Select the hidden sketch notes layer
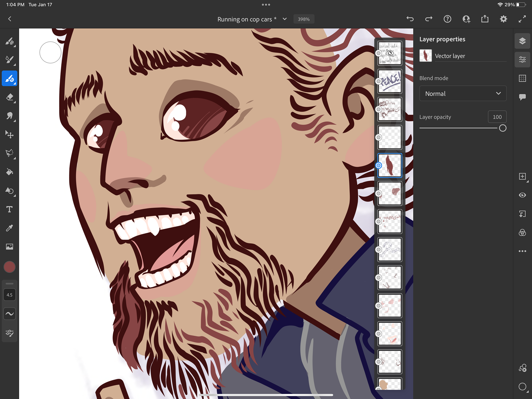The image size is (532, 399). [390, 53]
